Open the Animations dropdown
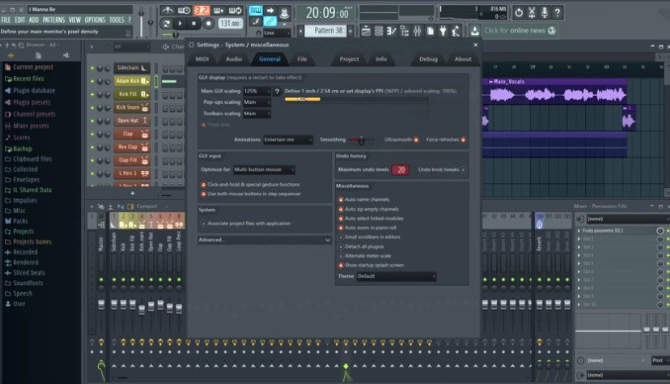 [288, 140]
